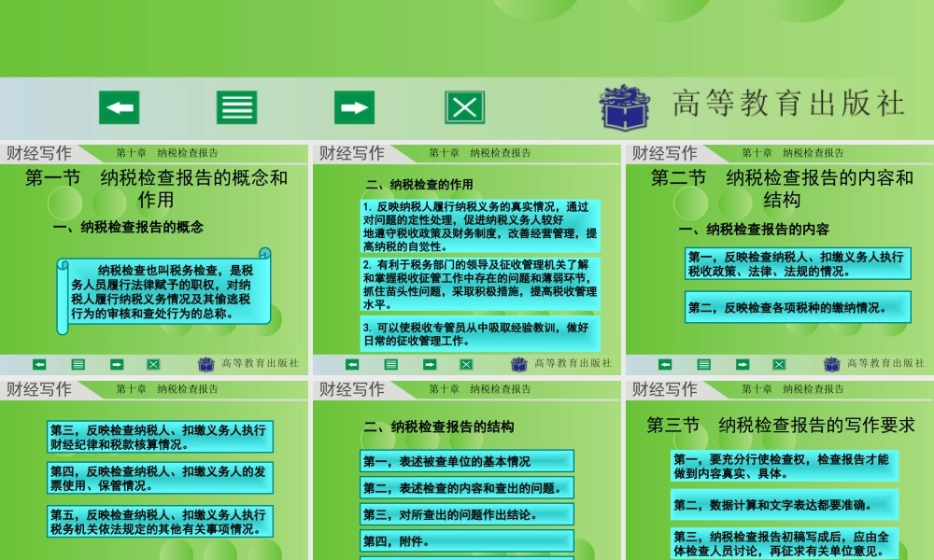This screenshot has width=934, height=560.
Task: Click the X icon on the 第二节 slide
Action: click(x=779, y=364)
